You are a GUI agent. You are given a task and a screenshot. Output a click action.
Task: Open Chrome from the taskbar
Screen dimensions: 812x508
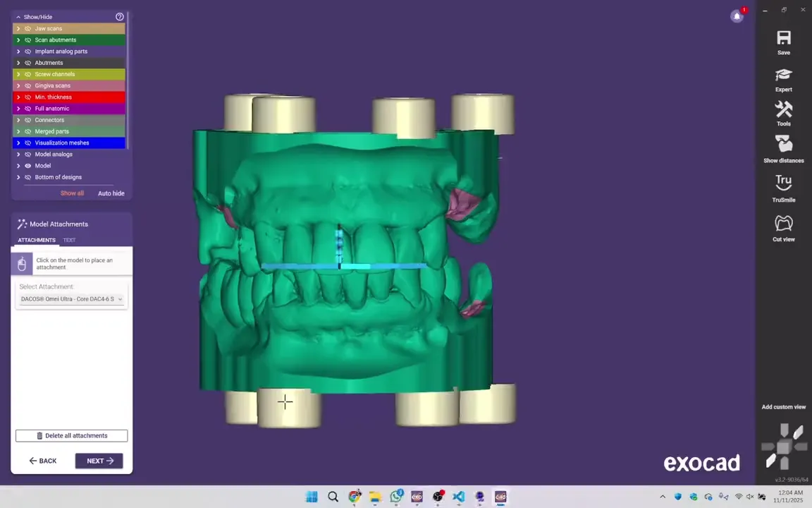pyautogui.click(x=355, y=497)
